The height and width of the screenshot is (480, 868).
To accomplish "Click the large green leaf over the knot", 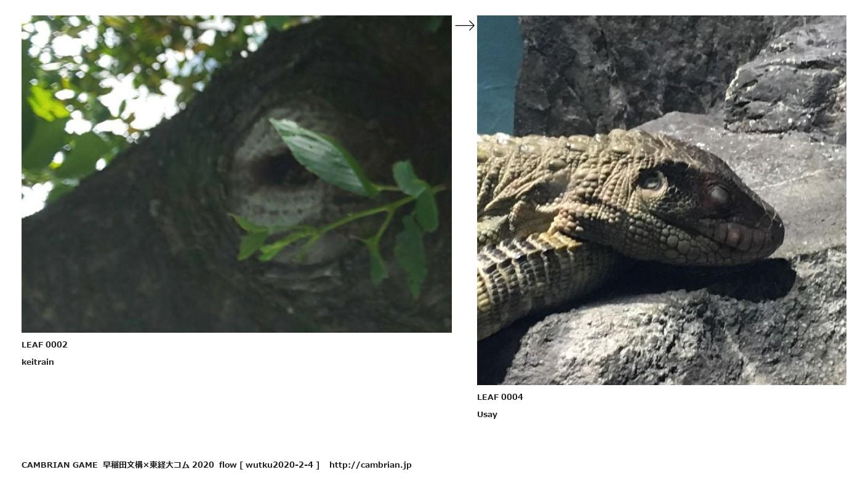I will 323,157.
